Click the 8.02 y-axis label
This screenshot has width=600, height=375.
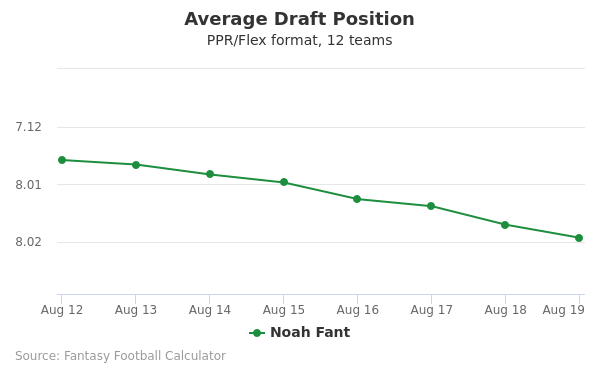pos(28,242)
